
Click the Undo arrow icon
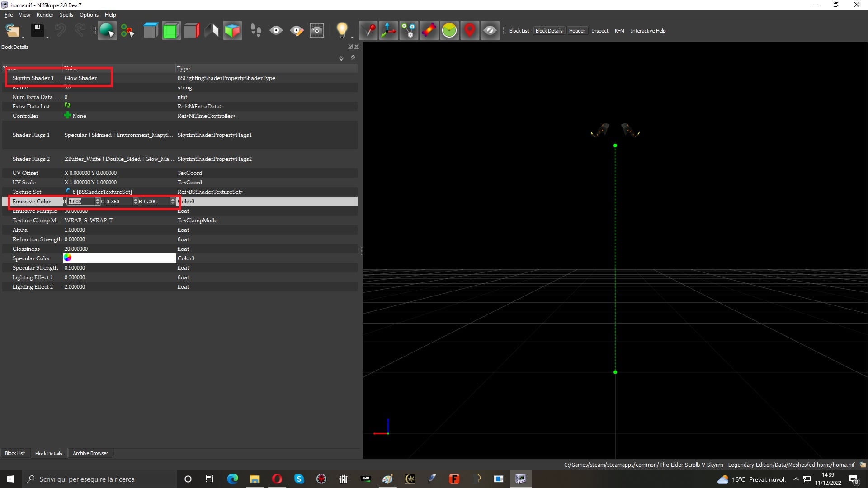pyautogui.click(x=60, y=31)
